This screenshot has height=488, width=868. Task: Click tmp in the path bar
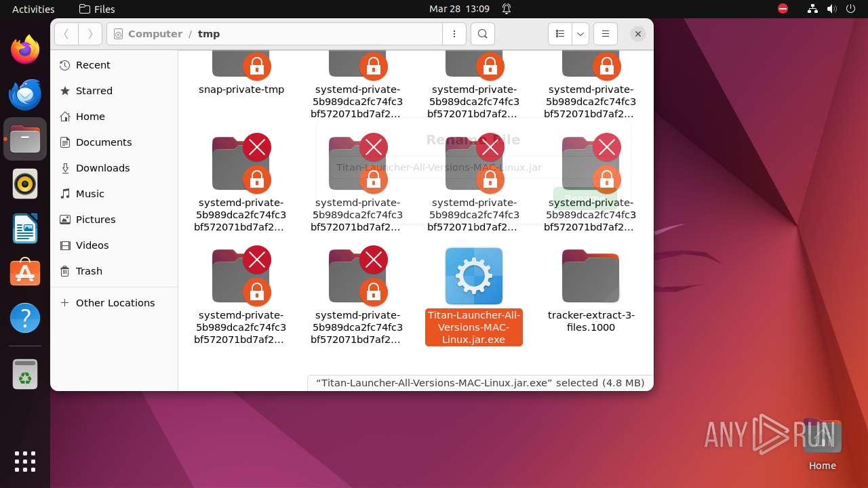coord(209,34)
